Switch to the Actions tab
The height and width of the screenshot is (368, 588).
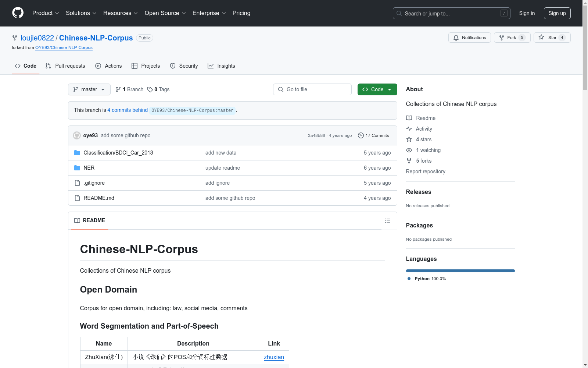pos(108,66)
